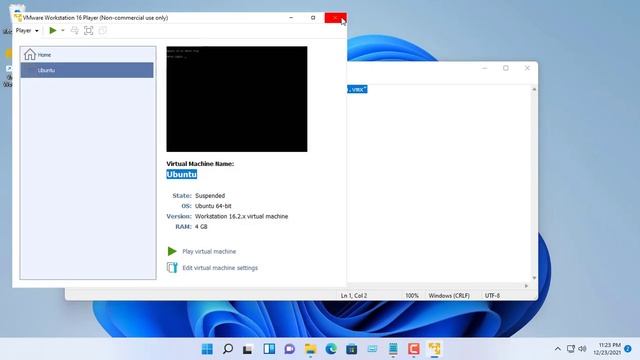Click the green Power On toolbar button

[53, 30]
